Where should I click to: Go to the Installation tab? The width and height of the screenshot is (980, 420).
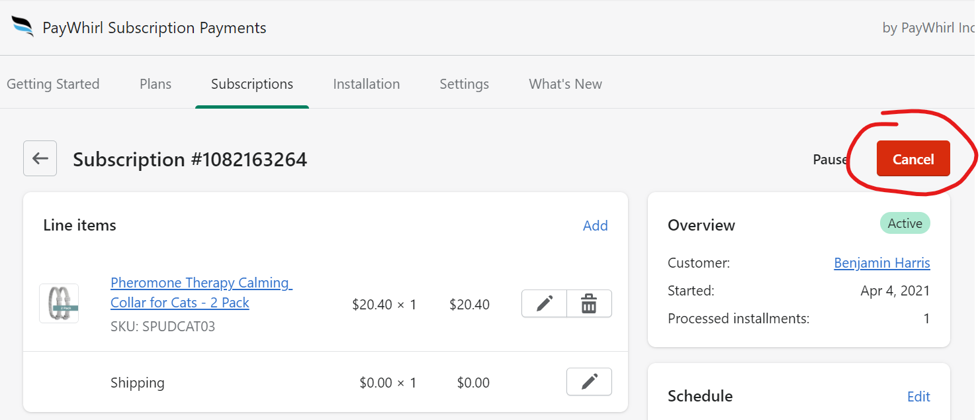click(367, 84)
